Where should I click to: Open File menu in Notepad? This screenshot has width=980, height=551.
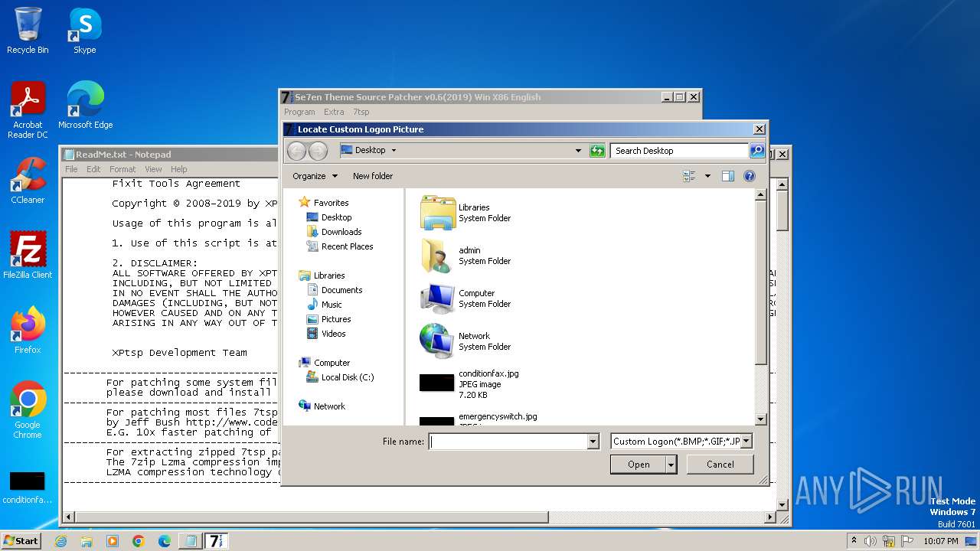click(71, 169)
